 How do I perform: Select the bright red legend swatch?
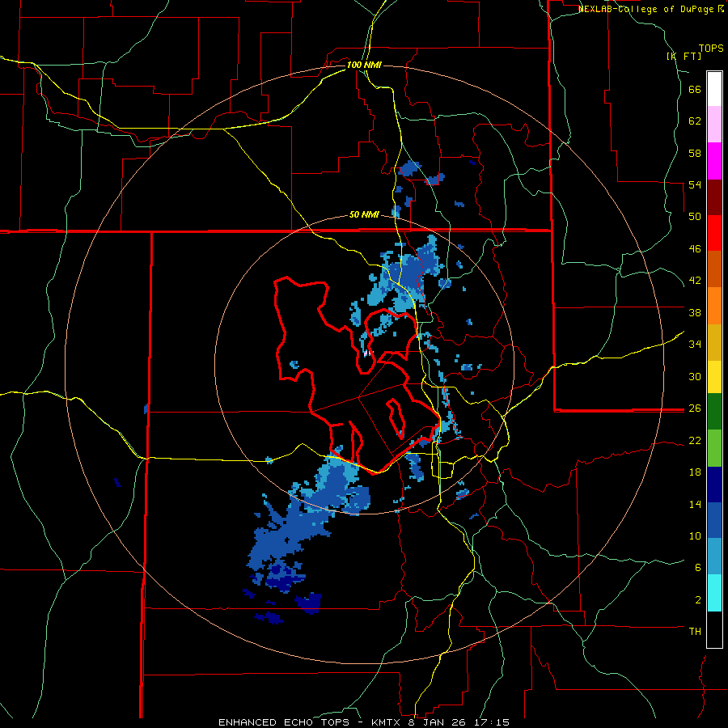pos(714,233)
